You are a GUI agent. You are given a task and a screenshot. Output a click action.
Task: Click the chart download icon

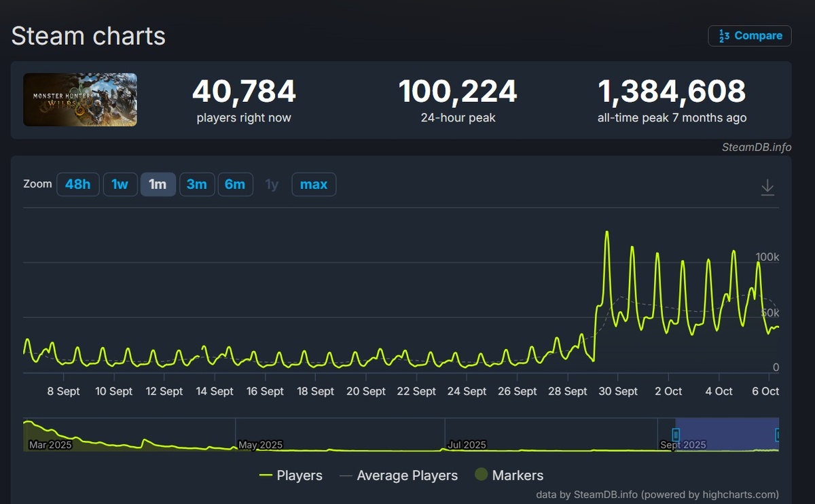pos(767,187)
